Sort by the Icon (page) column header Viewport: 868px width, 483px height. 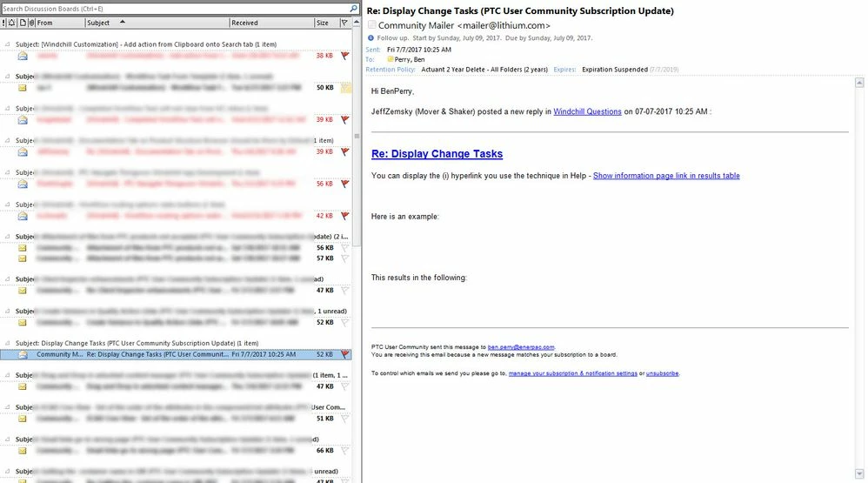(x=23, y=23)
